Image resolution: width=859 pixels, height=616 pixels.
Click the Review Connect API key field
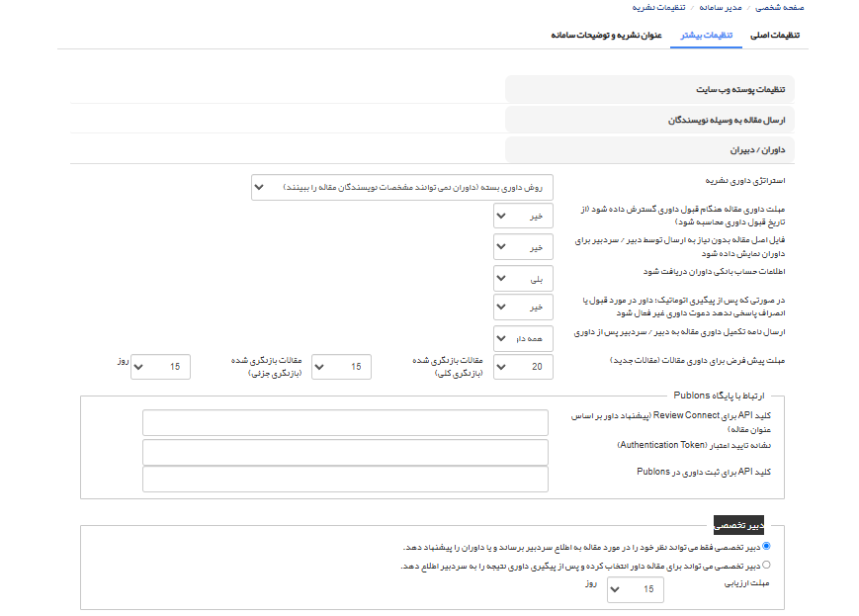(x=345, y=422)
